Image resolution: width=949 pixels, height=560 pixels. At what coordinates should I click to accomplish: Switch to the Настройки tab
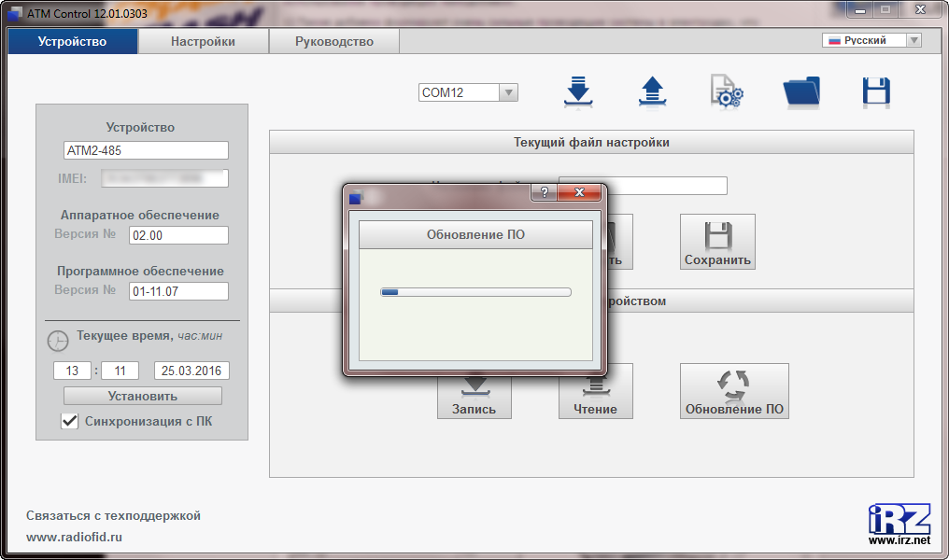pos(203,41)
